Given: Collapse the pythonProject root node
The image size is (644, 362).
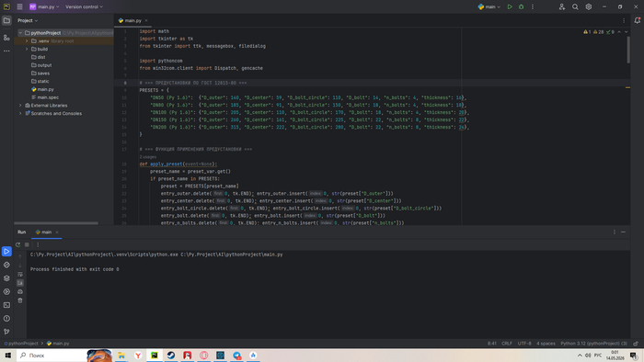Looking at the screenshot, I should click(20, 33).
